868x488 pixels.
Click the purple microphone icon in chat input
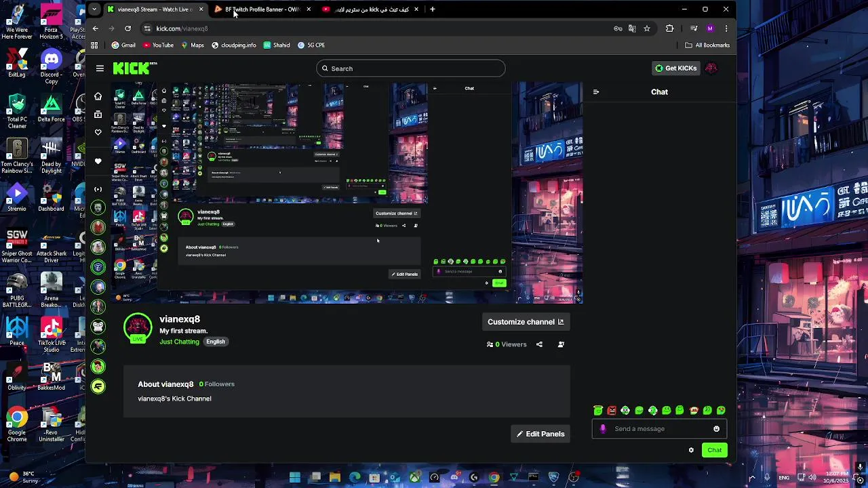603,429
